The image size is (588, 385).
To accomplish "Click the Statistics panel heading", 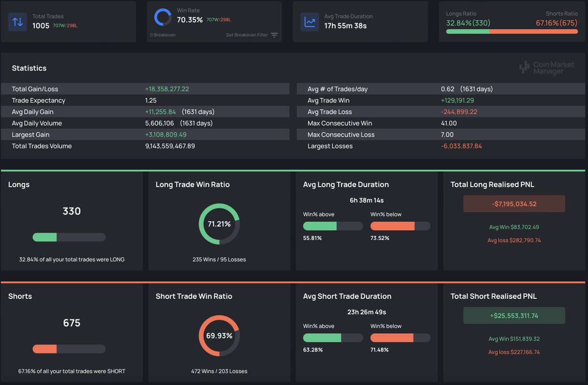I will tap(29, 68).
